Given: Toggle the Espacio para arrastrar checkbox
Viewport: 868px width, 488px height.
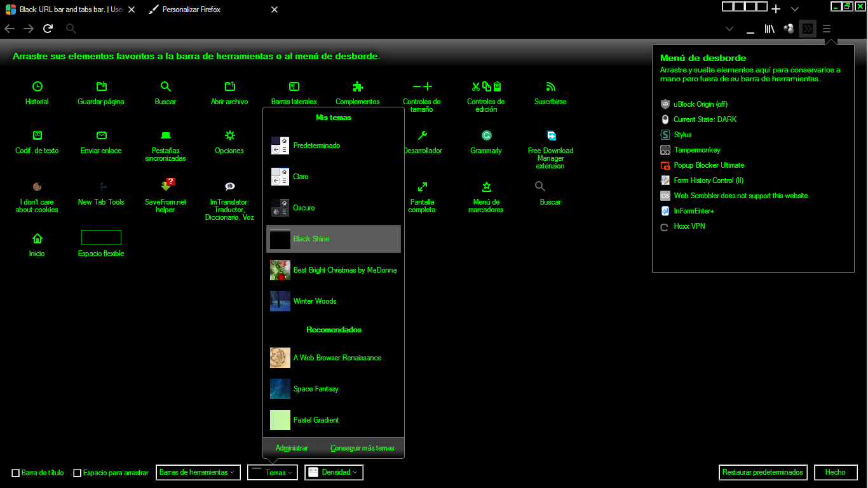Looking at the screenshot, I should [78, 473].
